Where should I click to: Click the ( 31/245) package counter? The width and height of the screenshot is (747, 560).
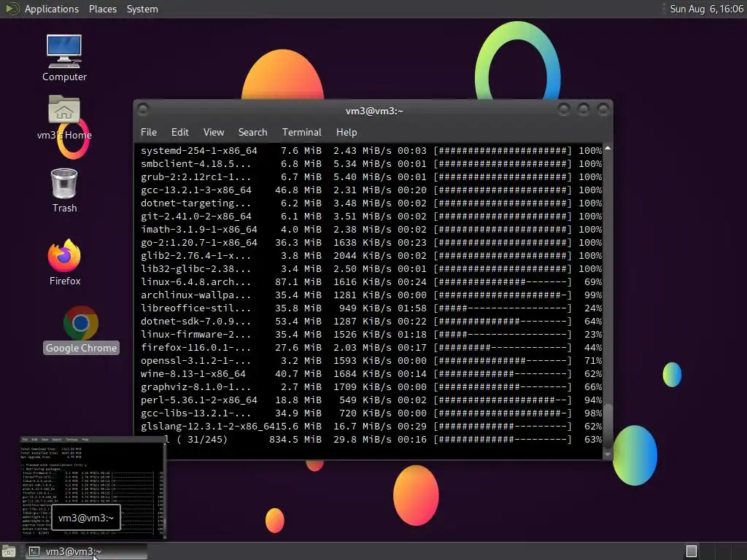coord(201,440)
